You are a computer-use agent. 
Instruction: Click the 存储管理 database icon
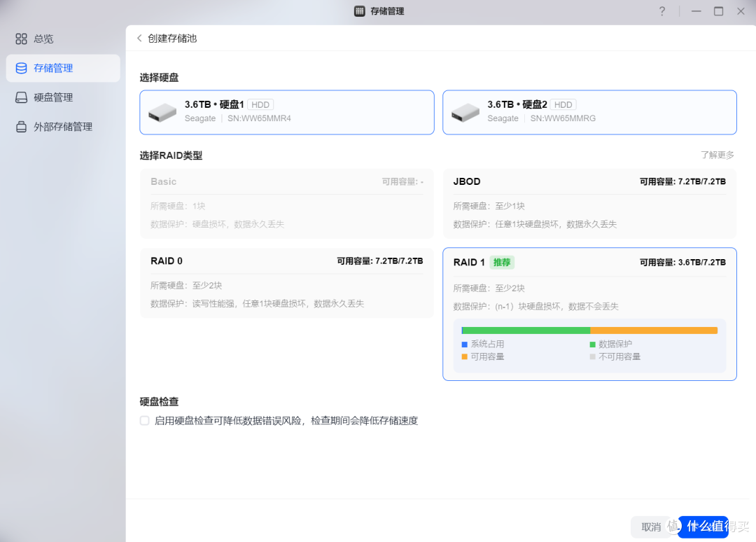pyautogui.click(x=21, y=68)
